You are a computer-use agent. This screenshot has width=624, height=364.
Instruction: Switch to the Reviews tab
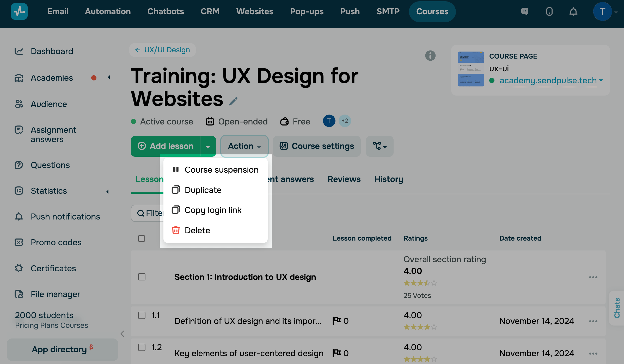[344, 179]
